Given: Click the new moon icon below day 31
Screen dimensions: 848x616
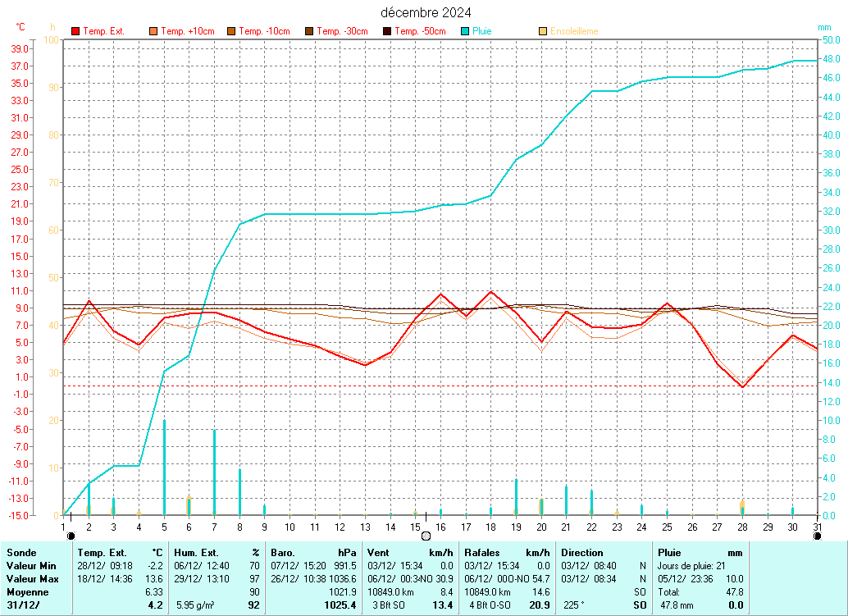Looking at the screenshot, I should (817, 536).
